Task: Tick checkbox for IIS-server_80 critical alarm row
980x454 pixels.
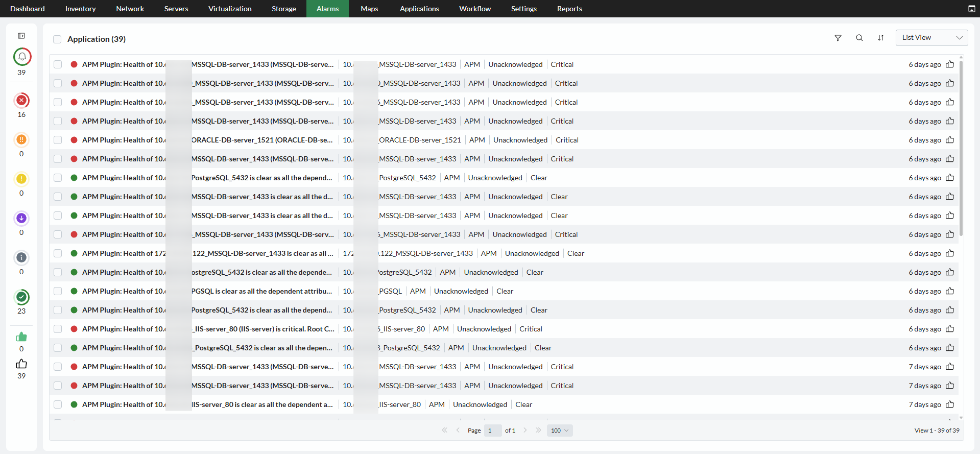Action: (x=58, y=329)
